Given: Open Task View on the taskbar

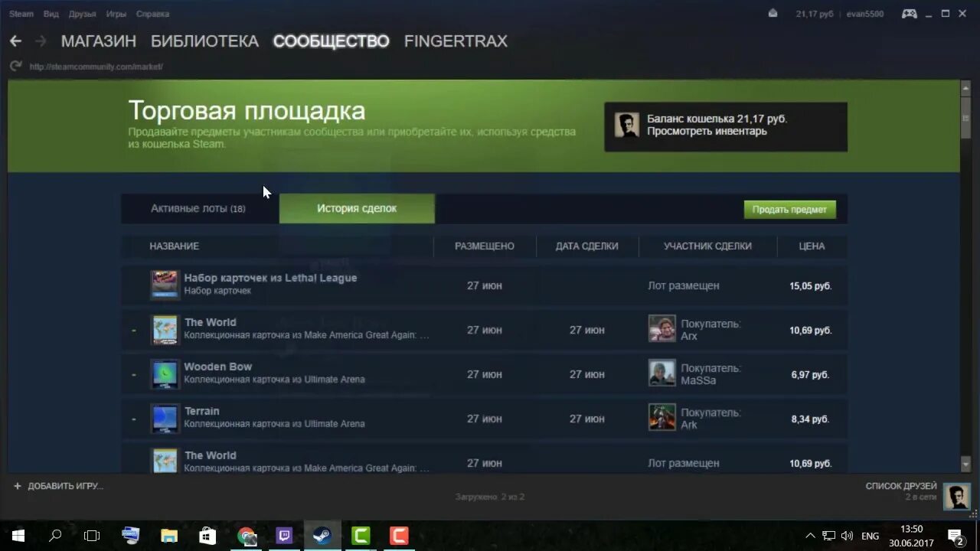Looking at the screenshot, I should point(92,536).
